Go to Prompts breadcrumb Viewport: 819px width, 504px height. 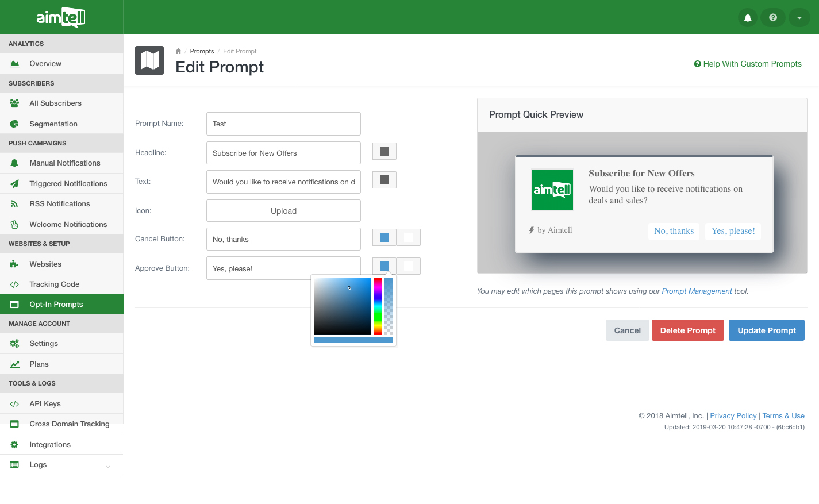pyautogui.click(x=202, y=51)
